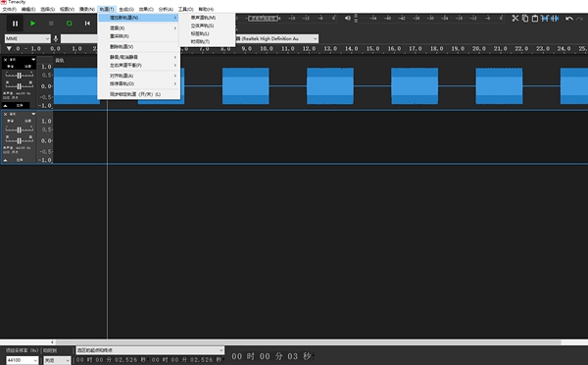Toggle the green Loop playback button
This screenshot has width=588, height=365.
69,24
